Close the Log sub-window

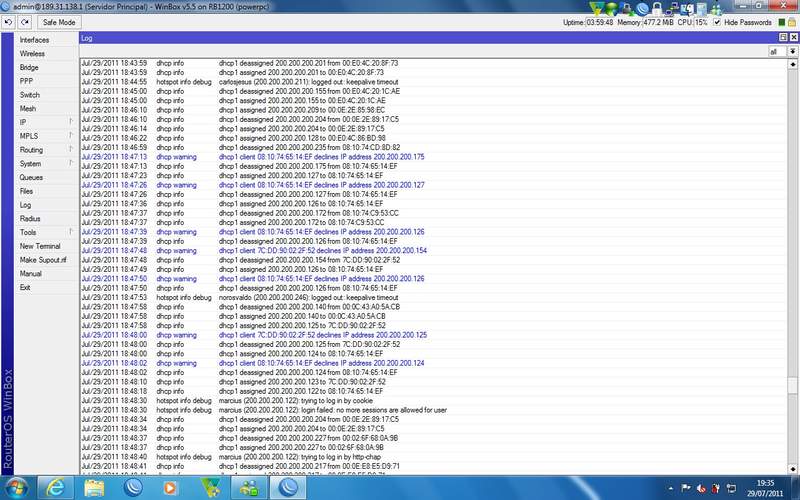point(793,37)
